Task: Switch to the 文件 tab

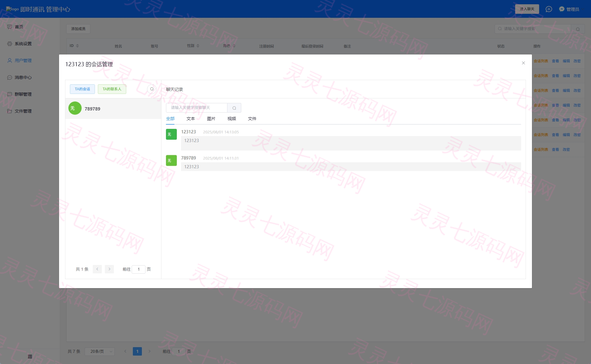Action: [252, 119]
